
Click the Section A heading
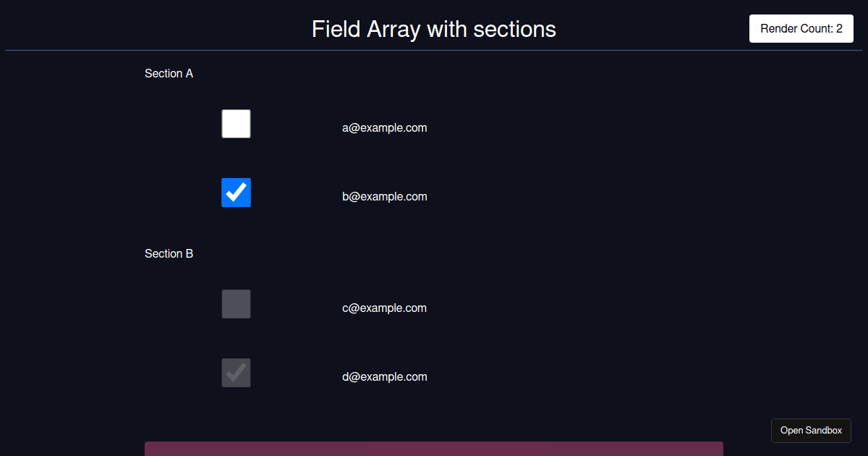click(x=169, y=74)
